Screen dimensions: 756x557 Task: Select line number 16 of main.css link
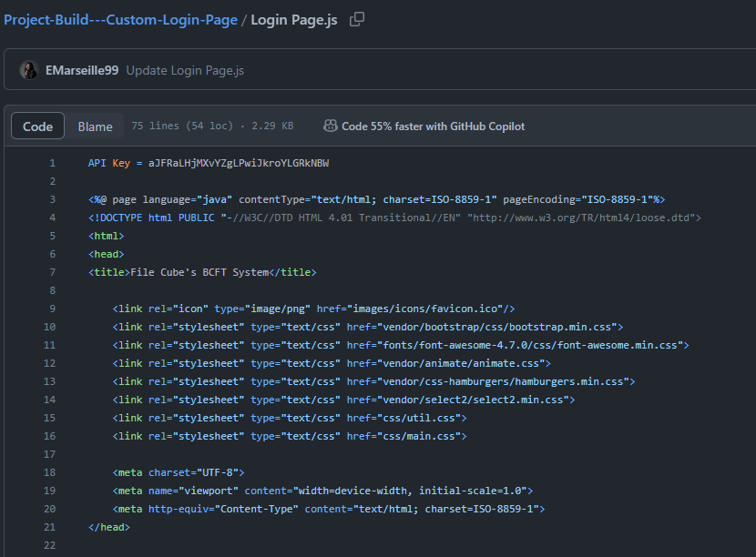(x=49, y=436)
